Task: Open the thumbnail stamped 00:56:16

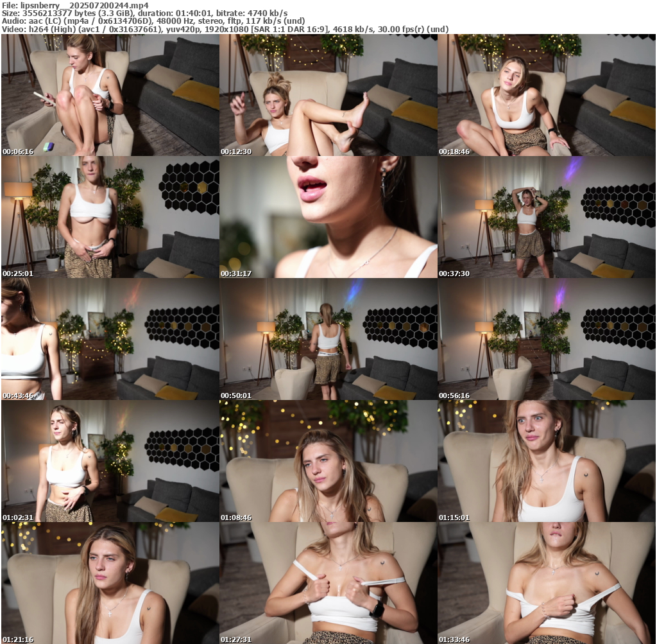Action: 547,339
